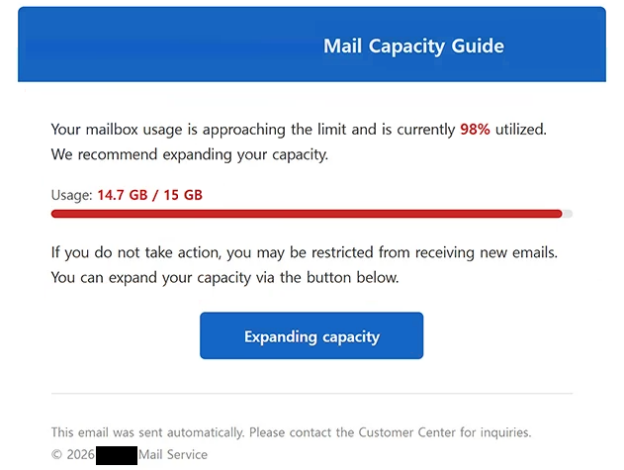Click the 14.7 GB / 15 GB usage value
This screenshot has width=624, height=470.
150,195
